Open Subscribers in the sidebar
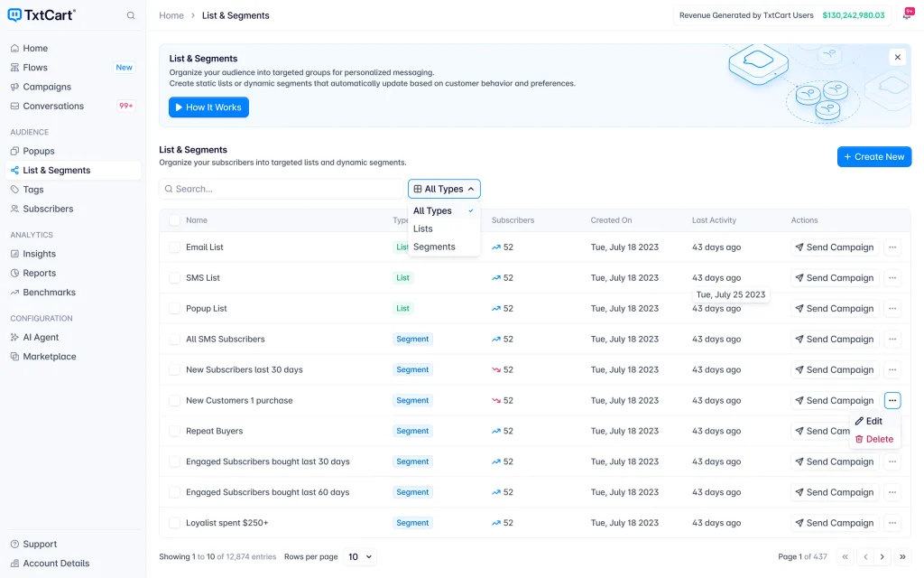Image resolution: width=924 pixels, height=578 pixels. (73, 209)
